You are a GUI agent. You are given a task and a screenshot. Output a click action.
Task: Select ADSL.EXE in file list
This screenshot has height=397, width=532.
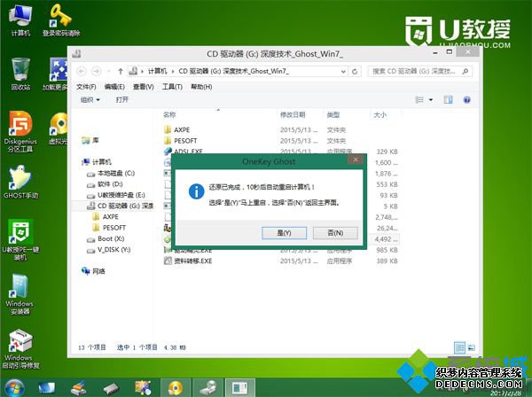[x=184, y=151]
